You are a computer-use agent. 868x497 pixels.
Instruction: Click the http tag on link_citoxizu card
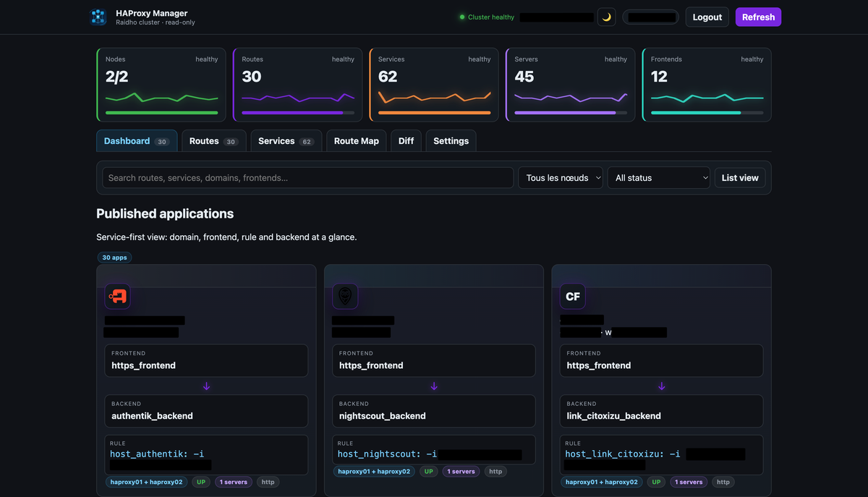pyautogui.click(x=723, y=482)
